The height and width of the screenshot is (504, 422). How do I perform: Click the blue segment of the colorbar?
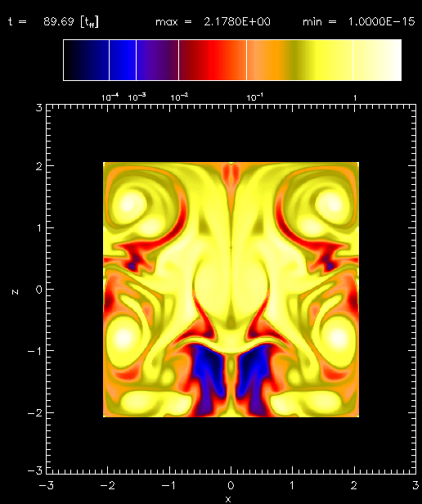[123, 60]
